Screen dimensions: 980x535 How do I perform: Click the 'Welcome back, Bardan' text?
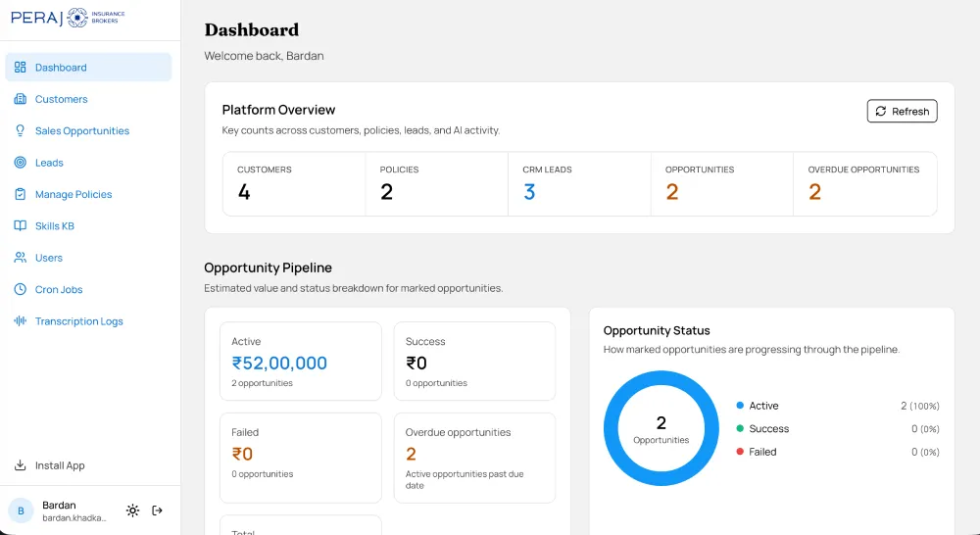pyautogui.click(x=264, y=56)
